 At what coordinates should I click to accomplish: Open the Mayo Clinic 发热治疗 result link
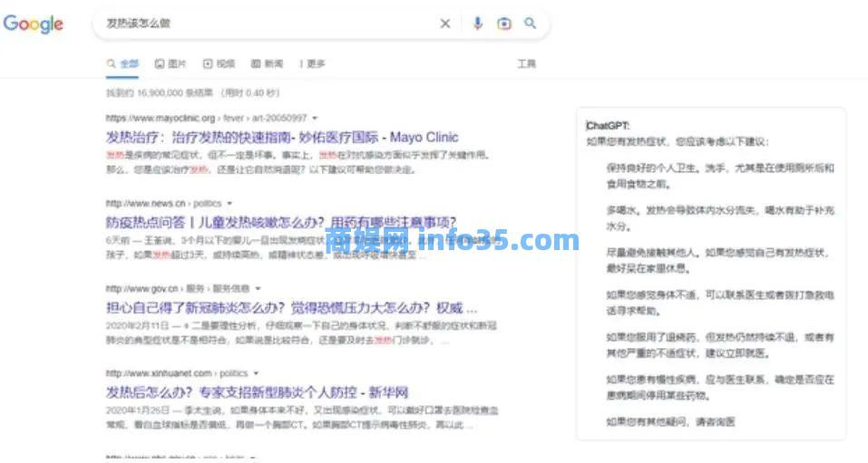coord(282,137)
